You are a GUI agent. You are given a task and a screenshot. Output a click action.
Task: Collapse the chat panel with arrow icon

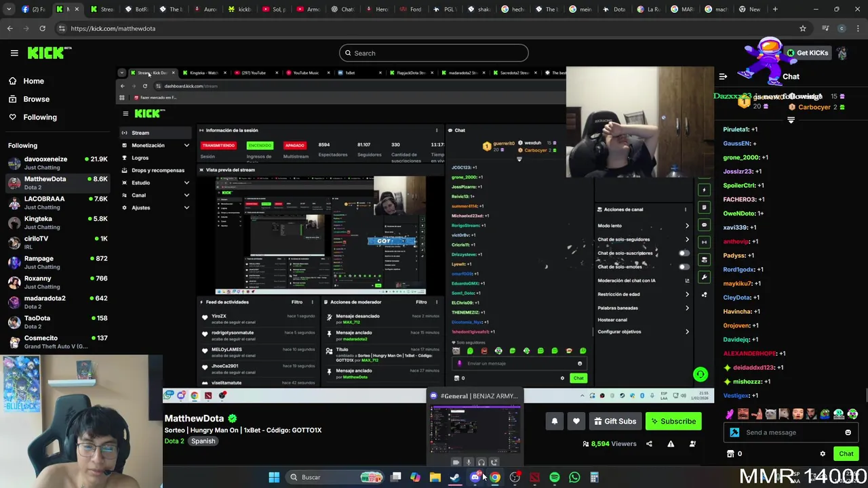pyautogui.click(x=723, y=77)
